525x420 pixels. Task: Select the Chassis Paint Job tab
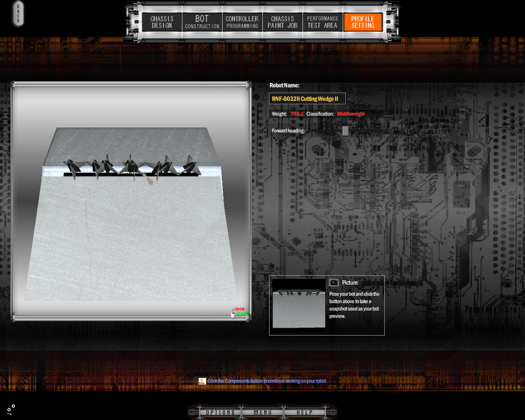coord(282,22)
